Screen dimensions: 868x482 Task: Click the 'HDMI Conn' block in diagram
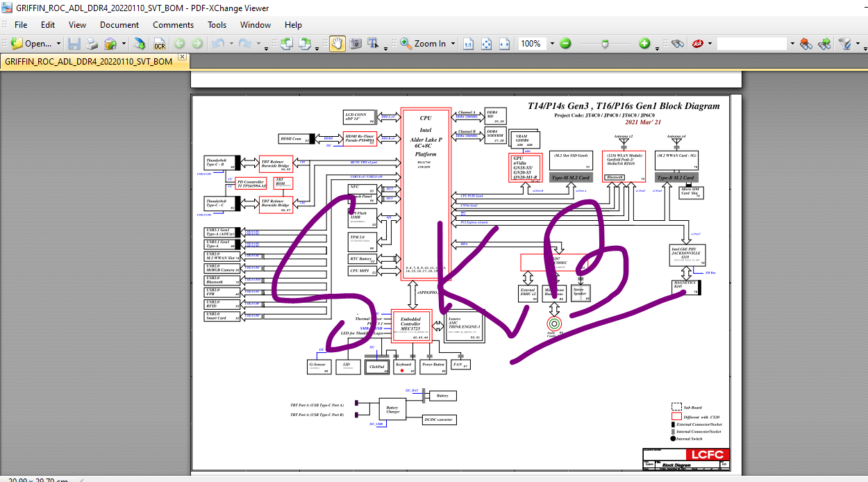click(x=295, y=139)
